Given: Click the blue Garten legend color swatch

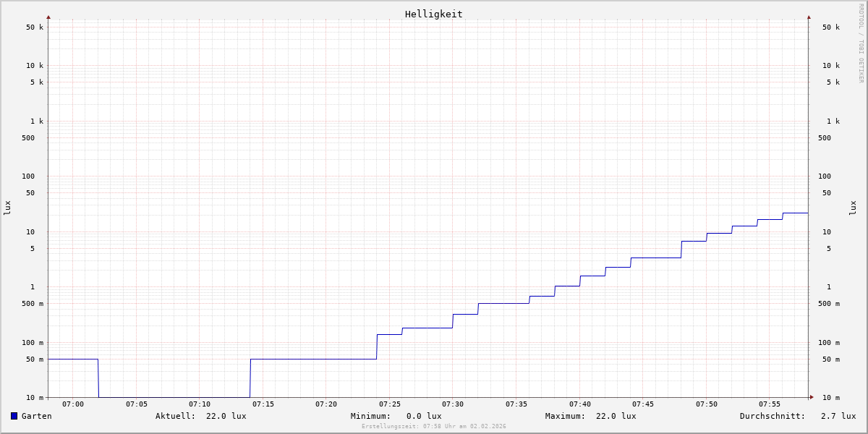Looking at the screenshot, I should pyautogui.click(x=14, y=416).
